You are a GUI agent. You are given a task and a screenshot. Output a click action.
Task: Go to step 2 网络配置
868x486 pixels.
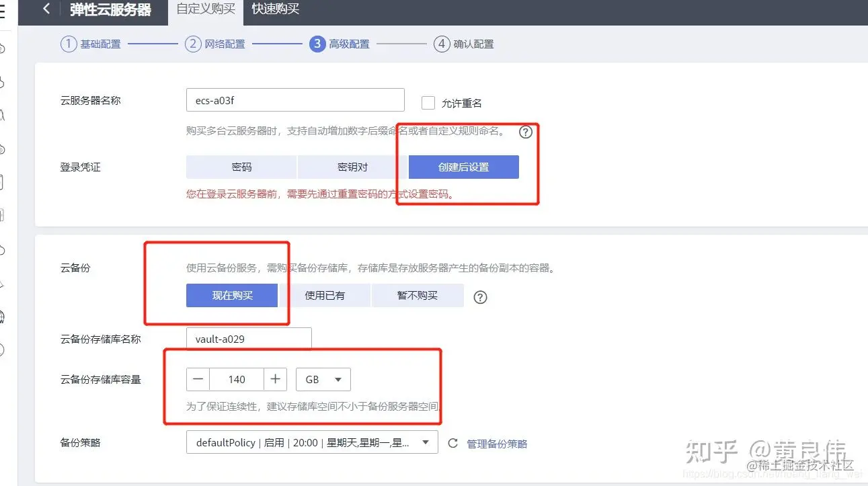coord(215,44)
